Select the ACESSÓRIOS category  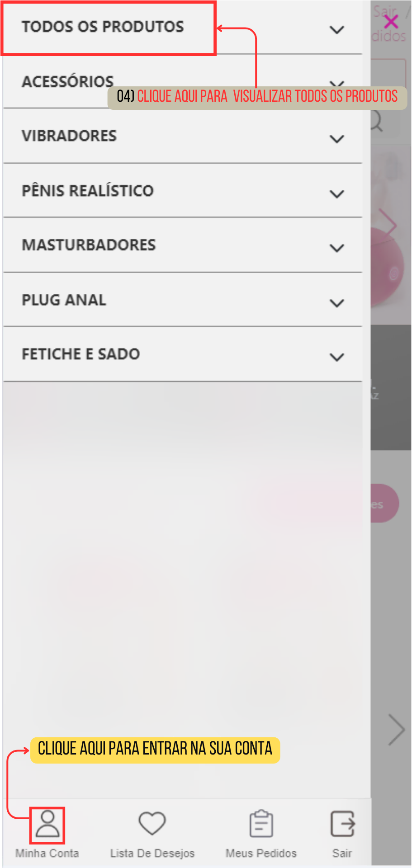[68, 81]
